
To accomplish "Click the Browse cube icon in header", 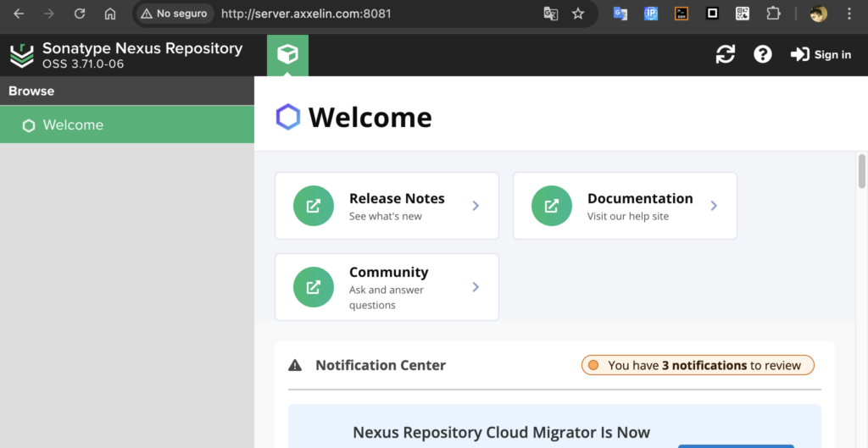I will (x=287, y=55).
